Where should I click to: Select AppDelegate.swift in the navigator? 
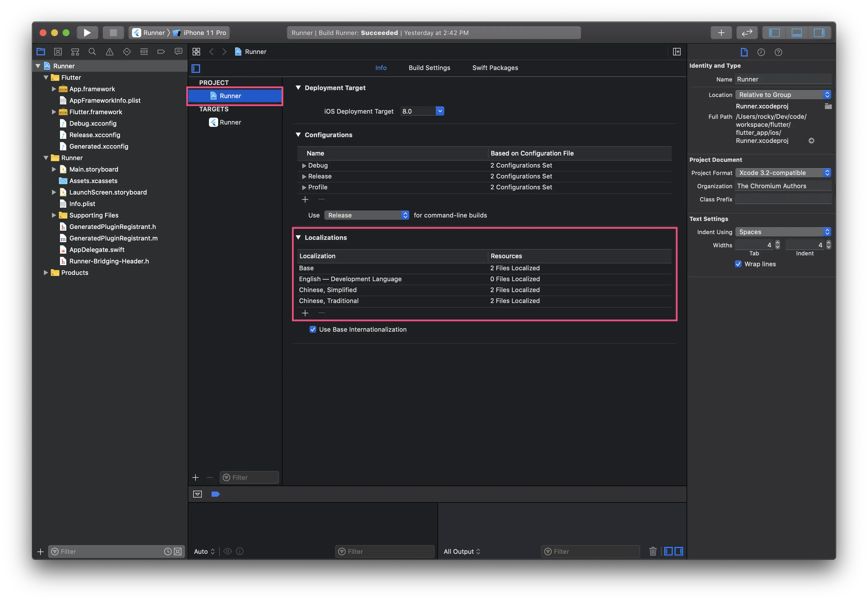[96, 249]
